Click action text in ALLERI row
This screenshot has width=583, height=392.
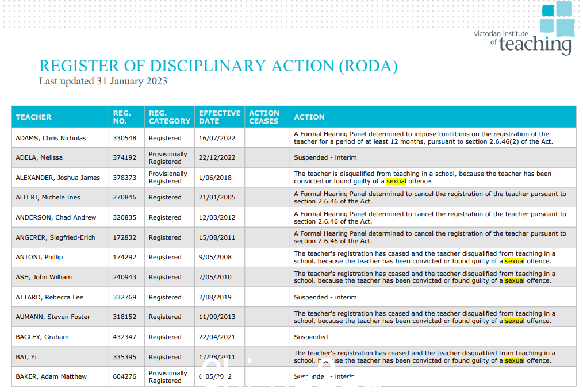coord(430,198)
